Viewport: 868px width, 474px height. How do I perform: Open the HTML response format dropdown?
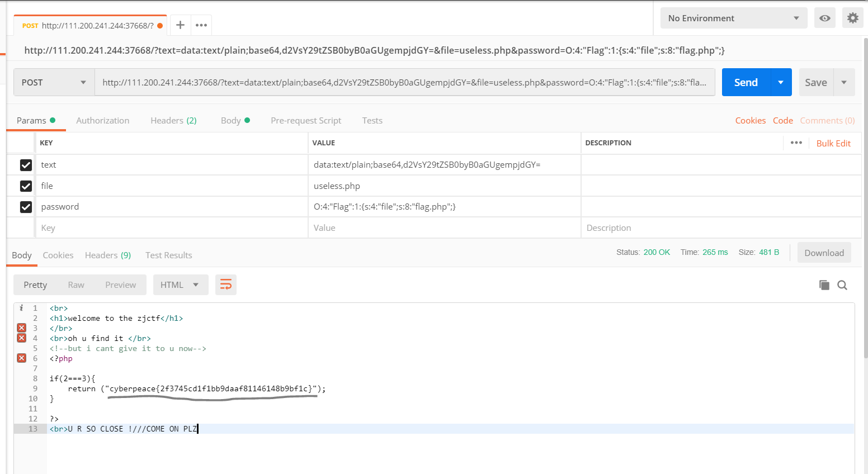(x=180, y=285)
